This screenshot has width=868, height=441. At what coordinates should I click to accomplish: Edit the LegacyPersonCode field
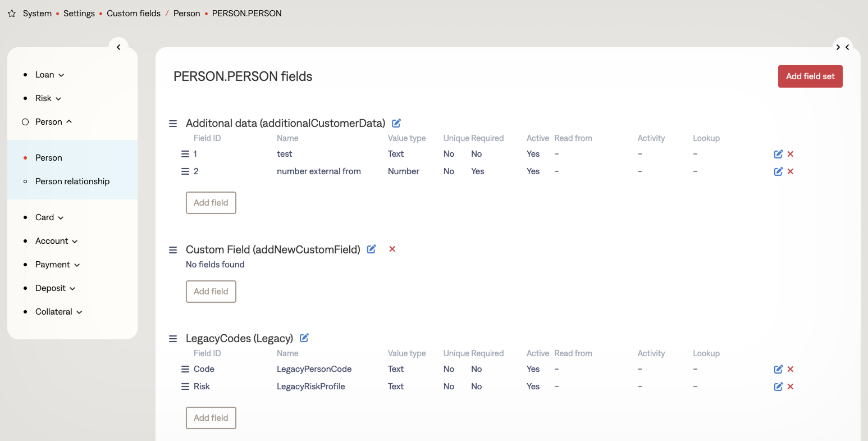[778, 369]
